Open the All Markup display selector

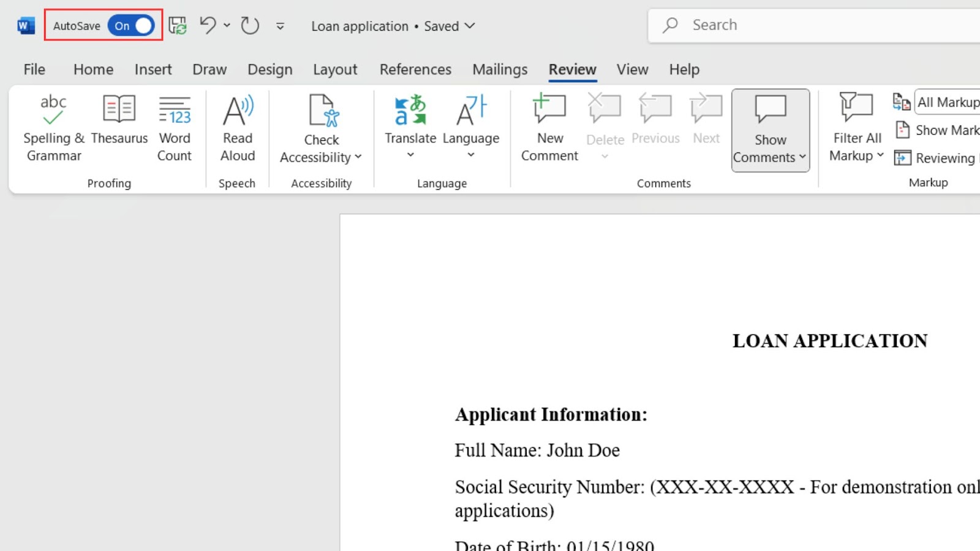948,102
